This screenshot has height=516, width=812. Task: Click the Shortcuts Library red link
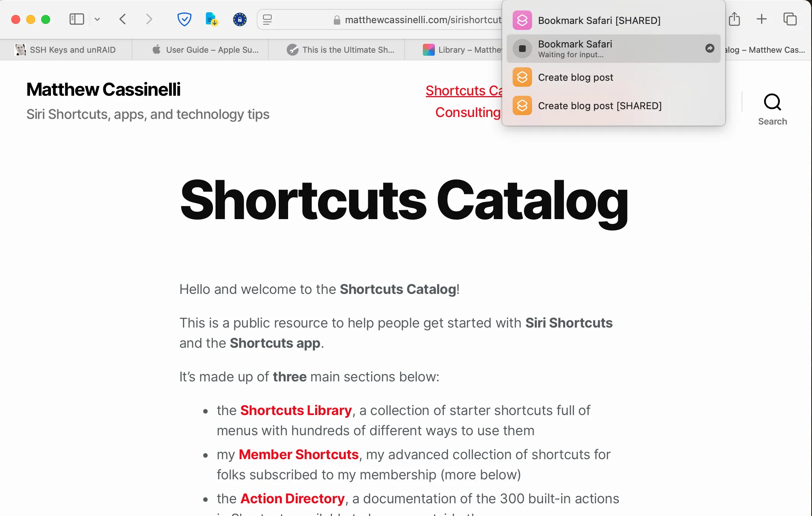pyautogui.click(x=295, y=409)
